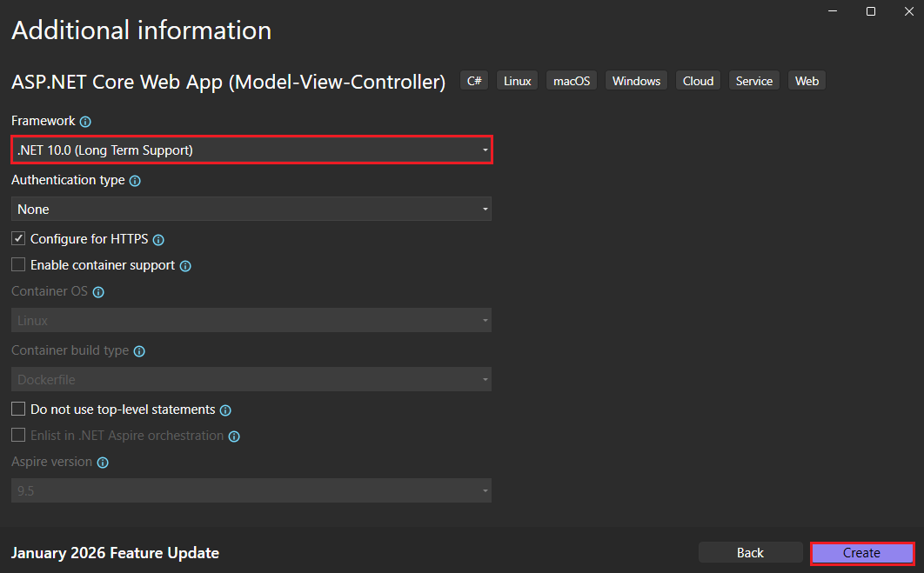The image size is (924, 573).
Task: Check Do not use top-level statements
Action: point(18,409)
